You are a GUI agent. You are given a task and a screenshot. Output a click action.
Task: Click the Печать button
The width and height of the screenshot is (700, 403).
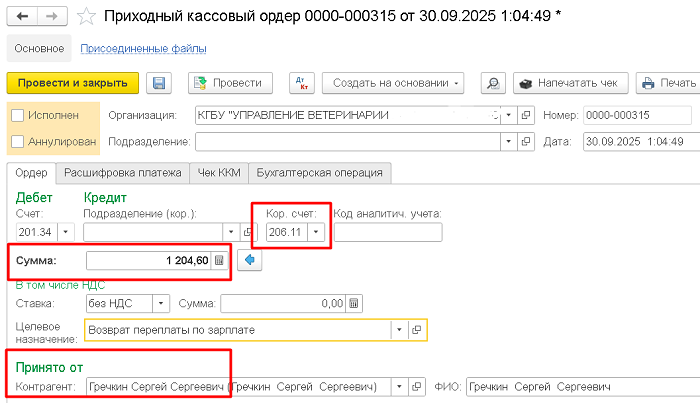tap(668, 83)
